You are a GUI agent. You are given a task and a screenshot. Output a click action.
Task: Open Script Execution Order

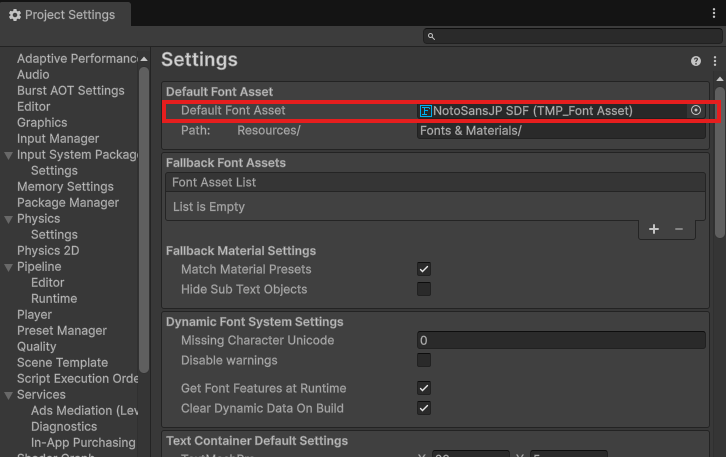click(x=77, y=378)
